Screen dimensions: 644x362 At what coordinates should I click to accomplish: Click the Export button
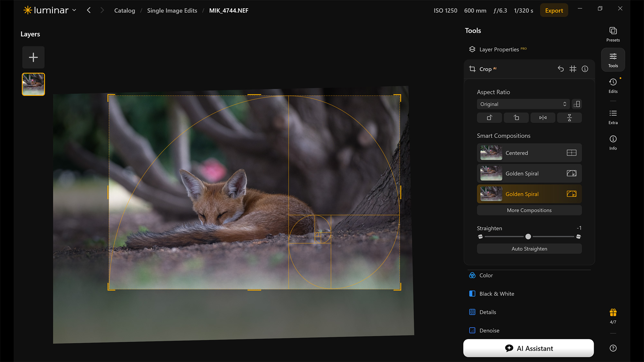click(x=554, y=11)
